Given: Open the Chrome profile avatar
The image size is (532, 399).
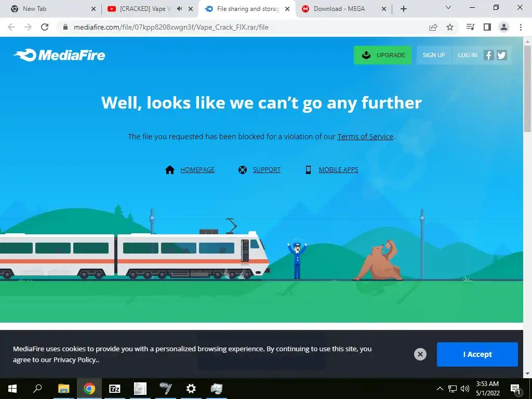Looking at the screenshot, I should point(504,27).
